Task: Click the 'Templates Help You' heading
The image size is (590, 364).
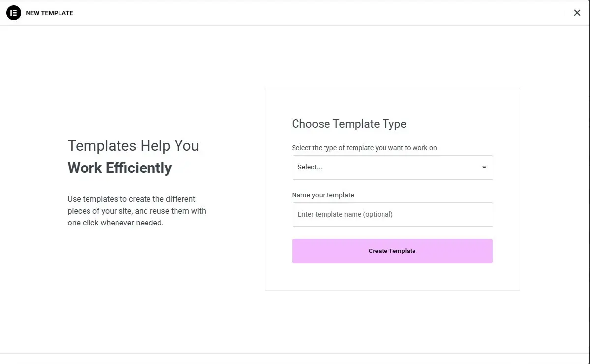Action: (133, 146)
